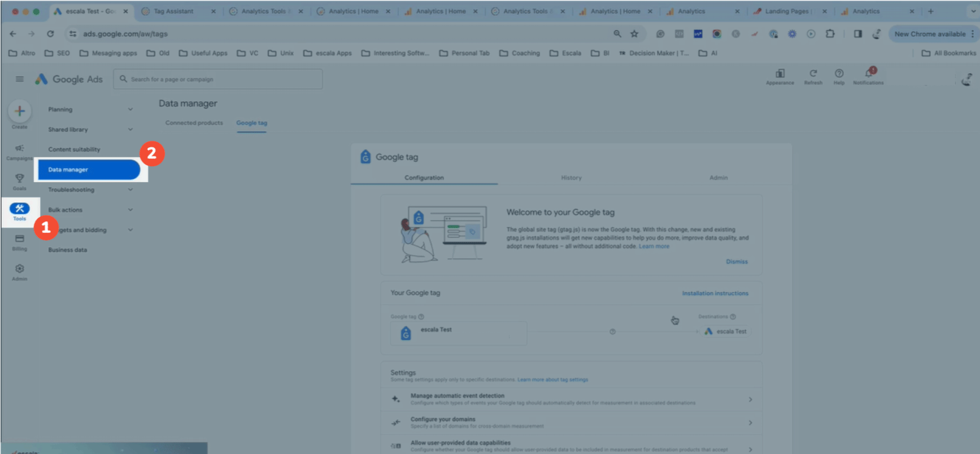Expand the Troubleshooting section
The width and height of the screenshot is (980, 454).
90,190
